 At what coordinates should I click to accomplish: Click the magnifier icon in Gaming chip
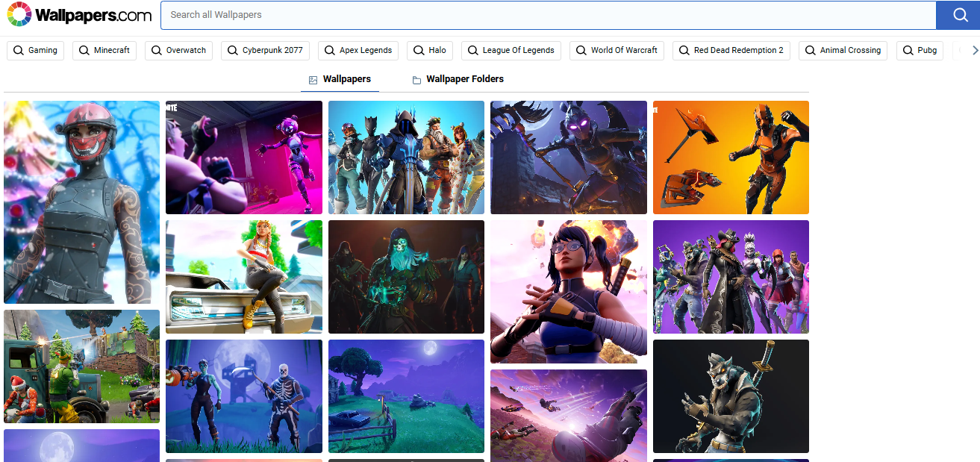pos(19,51)
